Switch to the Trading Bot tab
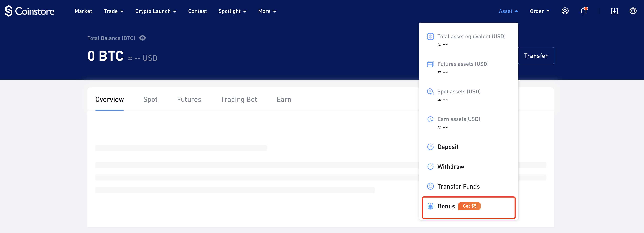Viewport: 644px width, 233px height. [x=239, y=99]
